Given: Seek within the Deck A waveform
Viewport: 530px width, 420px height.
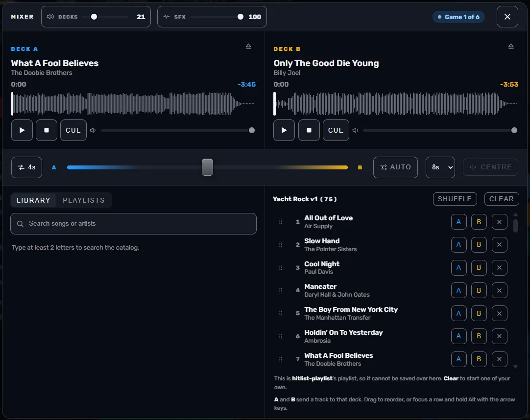Looking at the screenshot, I should pyautogui.click(x=133, y=103).
